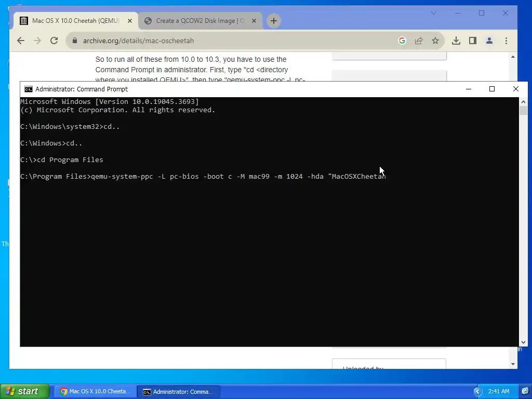Screen dimensions: 532x399
Task: Expand hidden tray icons arrow
Action: [478, 392]
